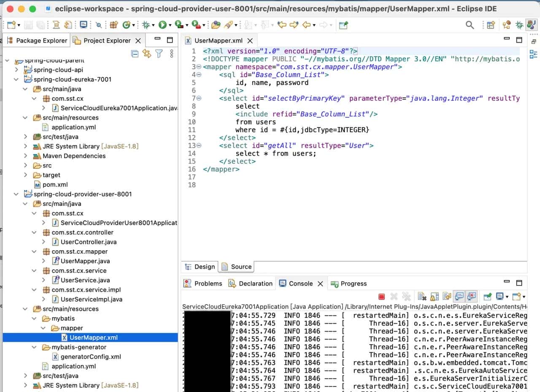Screen dimensions: 540x392
Task: Collapse the mybatis folder in the tree
Action: tap(35, 319)
